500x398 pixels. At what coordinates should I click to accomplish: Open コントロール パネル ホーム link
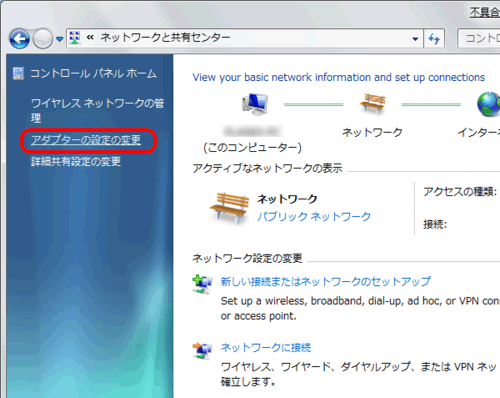93,73
